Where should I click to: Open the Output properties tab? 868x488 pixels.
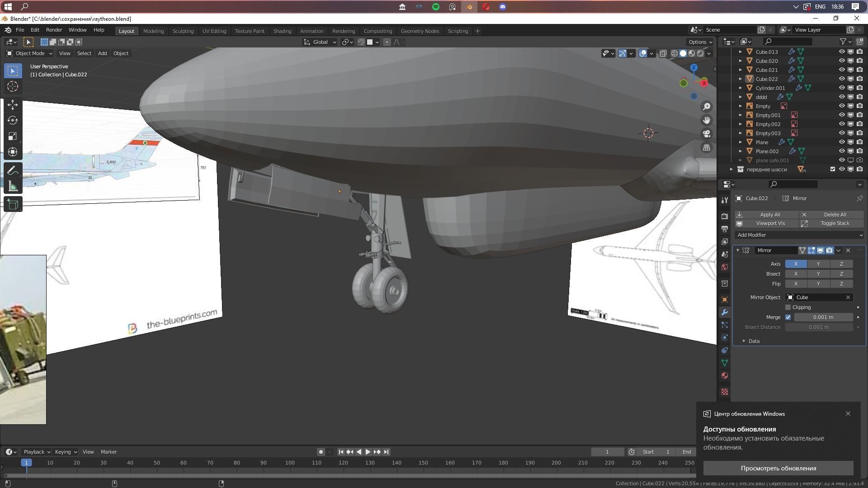[725, 229]
